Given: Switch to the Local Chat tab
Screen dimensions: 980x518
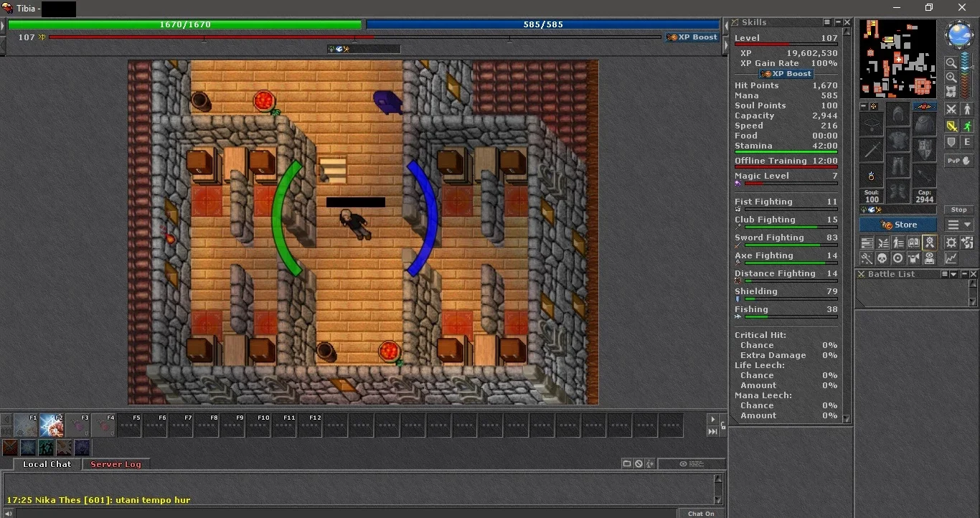Looking at the screenshot, I should click(x=47, y=464).
